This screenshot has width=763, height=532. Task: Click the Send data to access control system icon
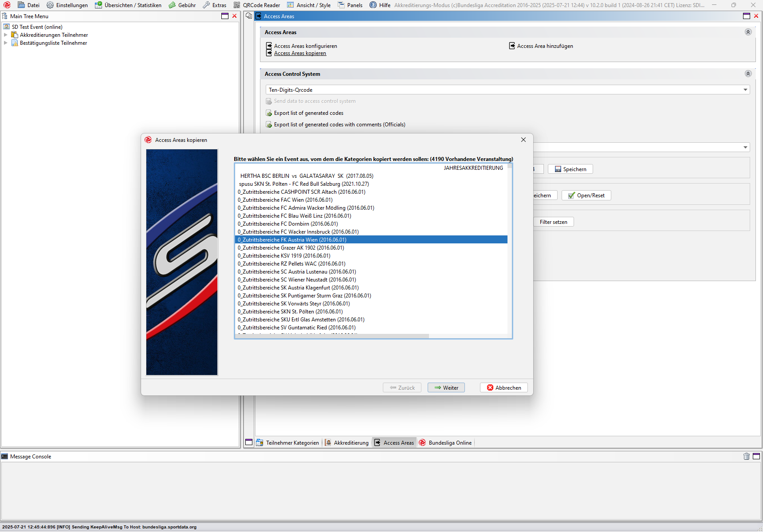pyautogui.click(x=269, y=101)
